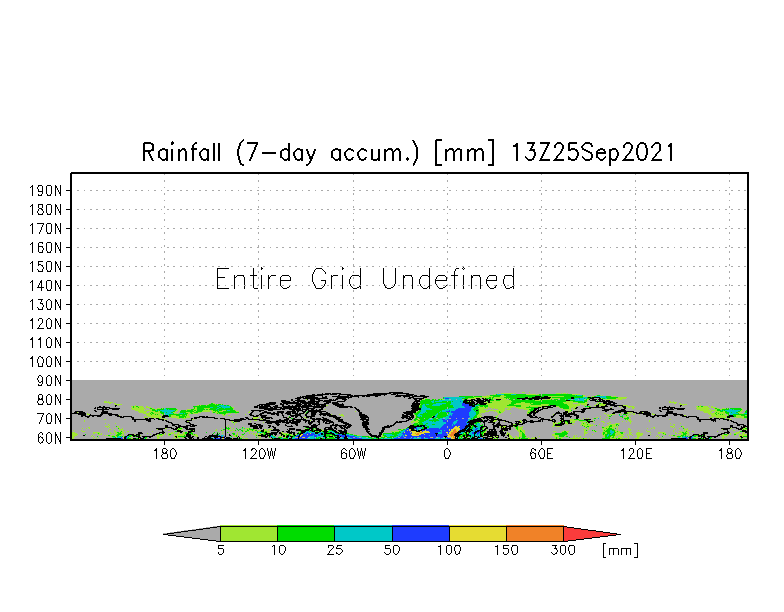784x612 pixels.
Task: Click the y-axis label '140N'
Action: [46, 286]
